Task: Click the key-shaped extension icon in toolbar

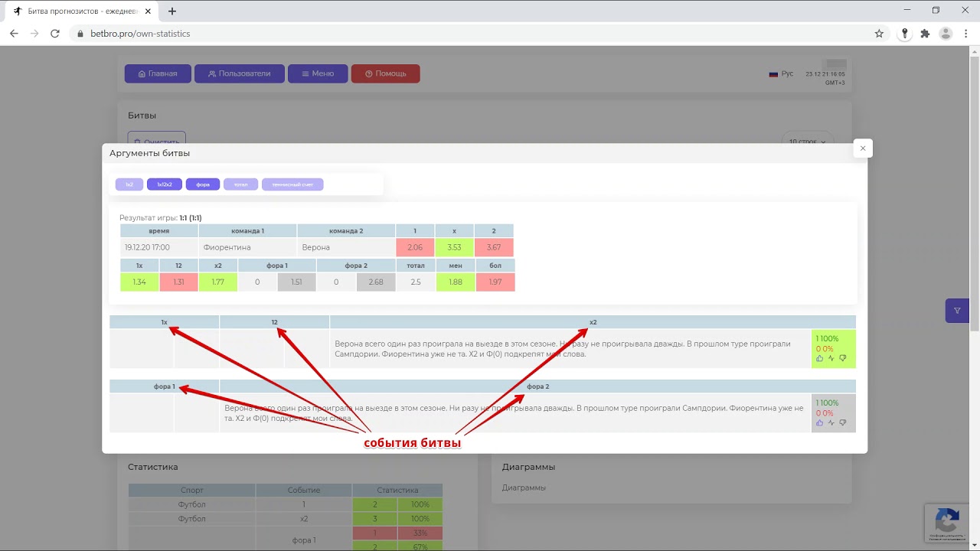Action: coord(905,34)
